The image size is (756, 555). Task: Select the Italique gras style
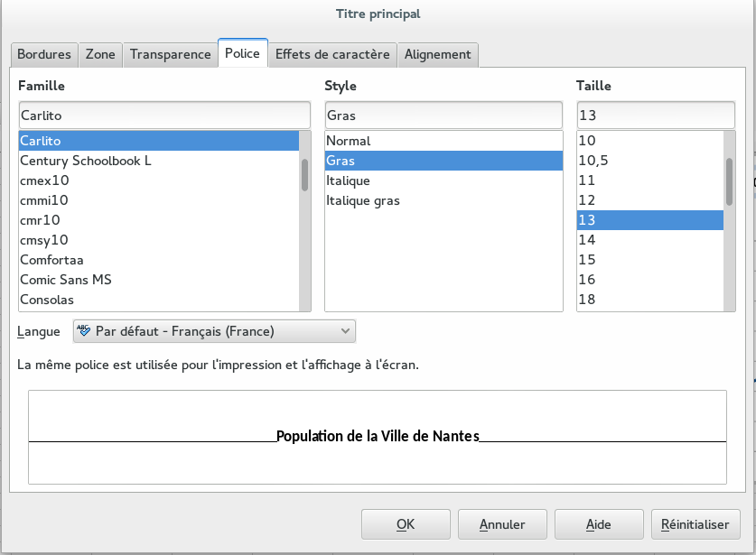pyautogui.click(x=362, y=200)
